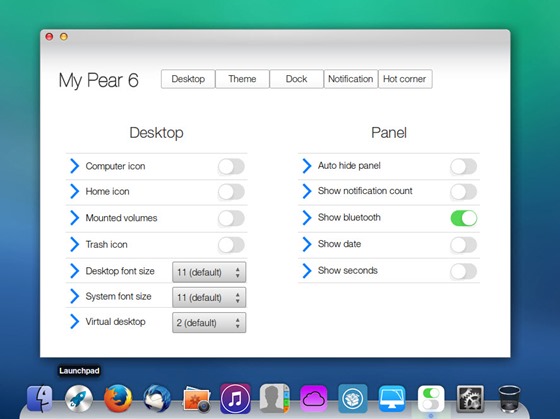This screenshot has height=419, width=560.
Task: Open the Virtual desktop count dropdown
Action: click(x=209, y=323)
